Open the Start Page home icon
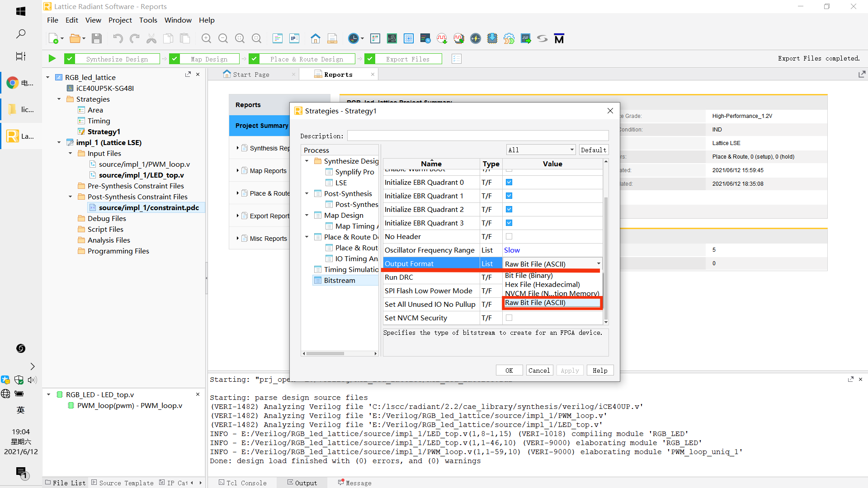Screen dimensions: 868x488 (x=315, y=38)
